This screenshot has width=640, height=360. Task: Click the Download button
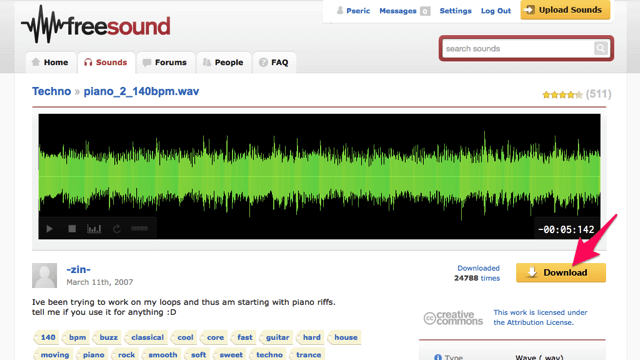561,273
